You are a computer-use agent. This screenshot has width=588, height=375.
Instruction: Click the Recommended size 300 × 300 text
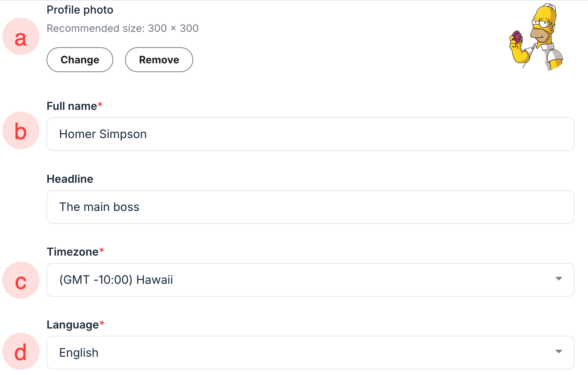pyautogui.click(x=122, y=28)
